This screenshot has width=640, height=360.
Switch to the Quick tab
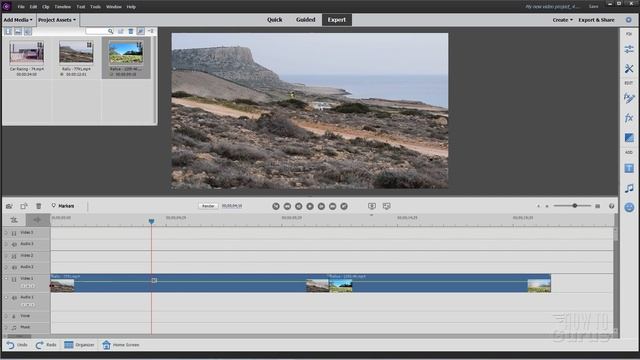tap(275, 20)
